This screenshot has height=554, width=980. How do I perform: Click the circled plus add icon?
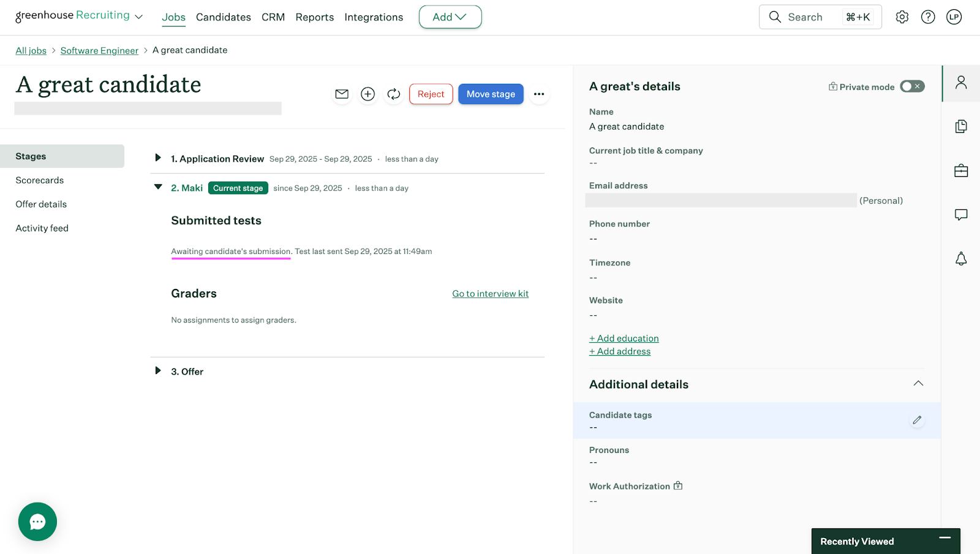pos(367,94)
